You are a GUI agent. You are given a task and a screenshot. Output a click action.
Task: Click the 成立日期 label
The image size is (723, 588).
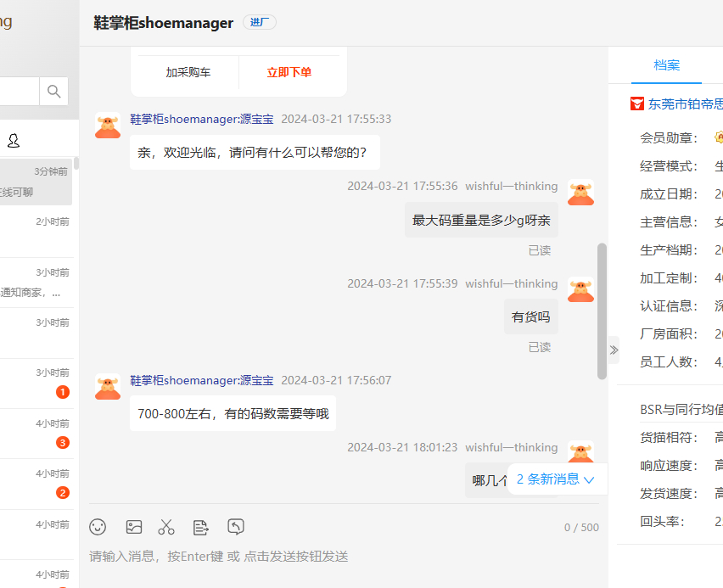(x=669, y=194)
